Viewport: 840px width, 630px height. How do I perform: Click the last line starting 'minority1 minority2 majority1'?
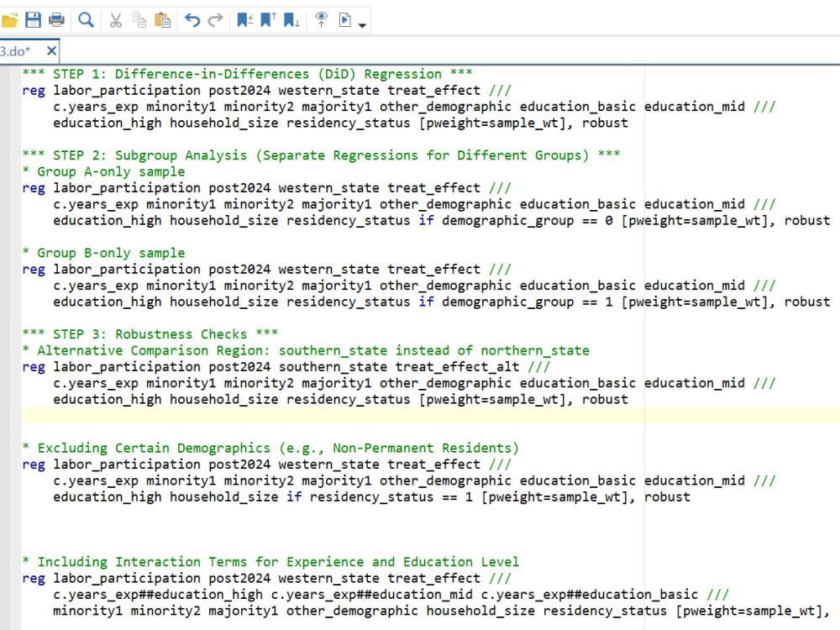pyautogui.click(x=442, y=611)
